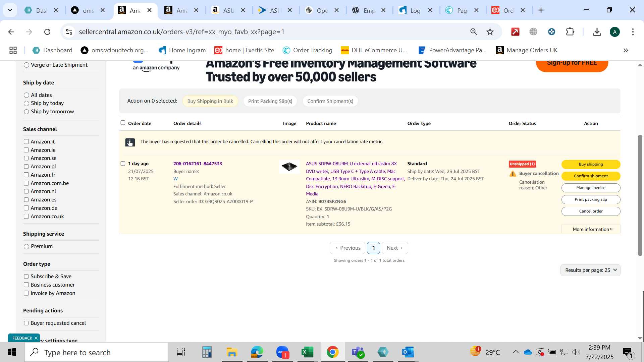Viewport: 644px width, 362px height.
Task: Switch to the Ord Exertis tab
Action: click(508, 10)
